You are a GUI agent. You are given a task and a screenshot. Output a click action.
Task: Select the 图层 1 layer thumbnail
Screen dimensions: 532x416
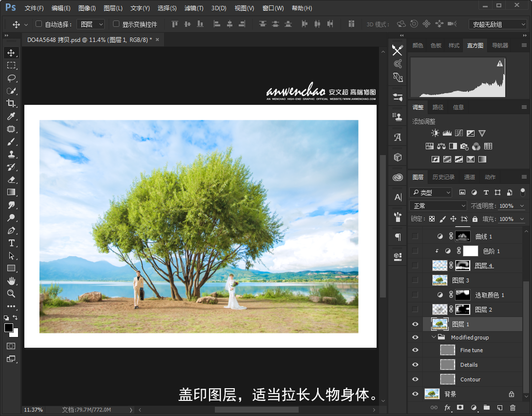click(x=440, y=324)
